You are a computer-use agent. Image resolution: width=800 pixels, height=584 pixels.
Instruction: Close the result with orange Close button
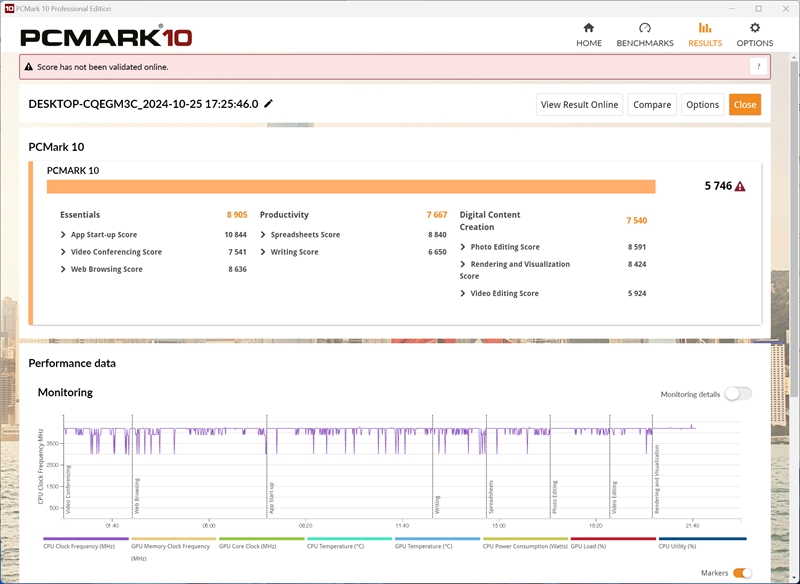click(x=745, y=105)
